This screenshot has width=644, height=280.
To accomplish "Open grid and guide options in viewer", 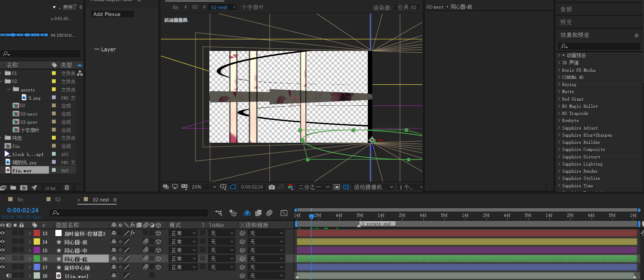I will [223, 187].
